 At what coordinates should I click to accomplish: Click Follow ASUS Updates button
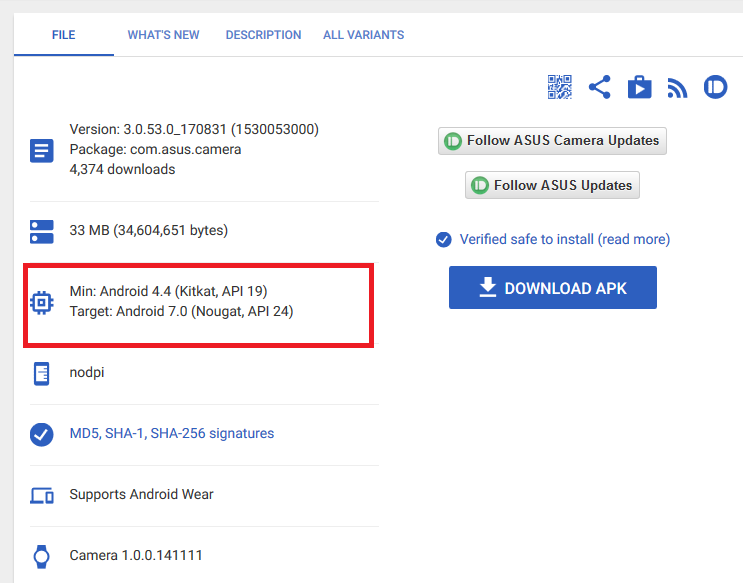pos(553,185)
